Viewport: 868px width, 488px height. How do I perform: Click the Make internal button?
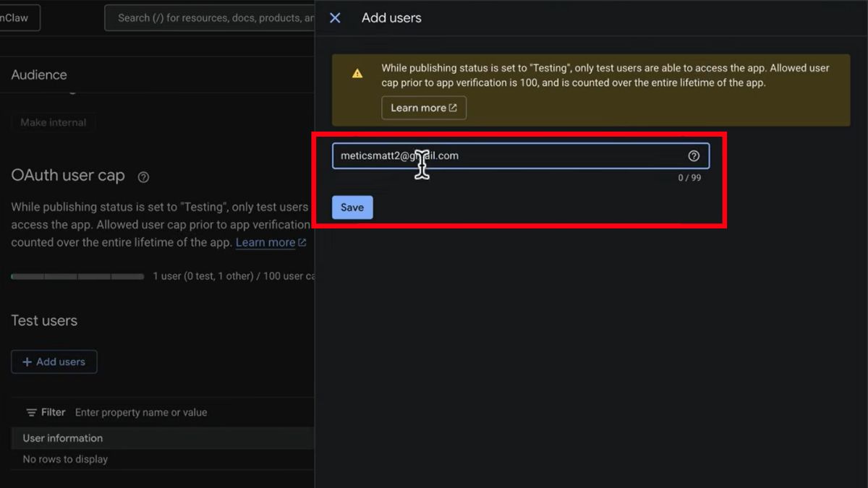53,122
